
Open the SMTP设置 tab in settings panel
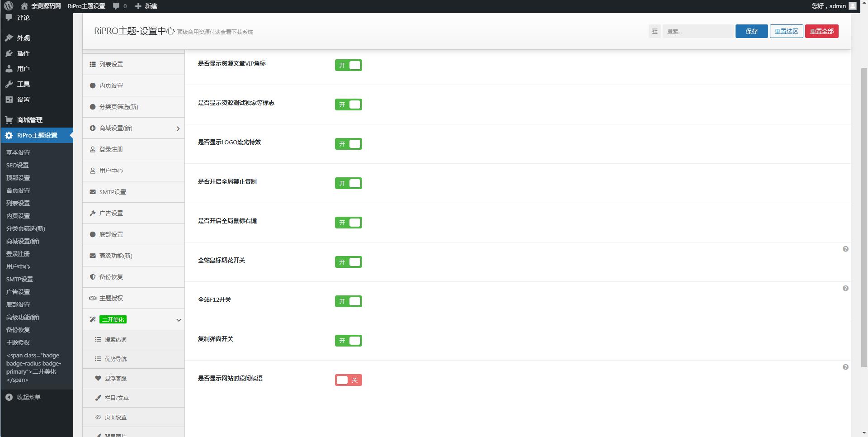pos(113,192)
